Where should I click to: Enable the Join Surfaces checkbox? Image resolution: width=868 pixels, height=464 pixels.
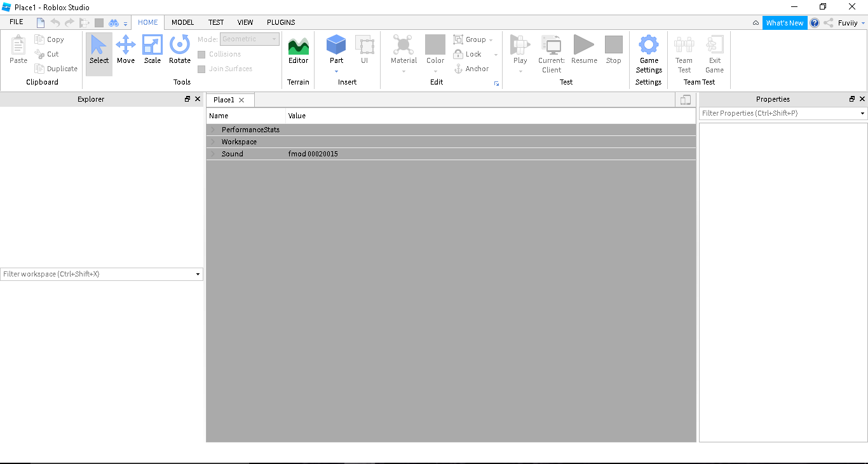tap(201, 69)
